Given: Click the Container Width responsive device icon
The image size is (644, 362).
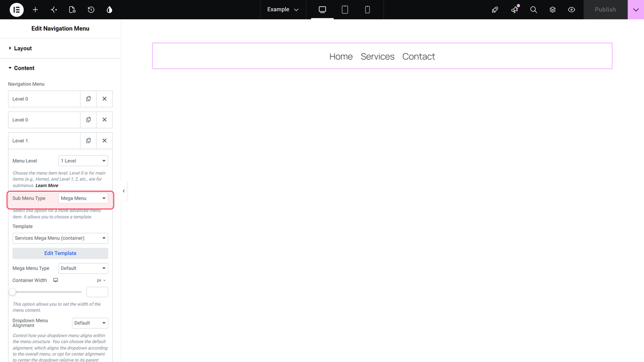Looking at the screenshot, I should (x=55, y=280).
